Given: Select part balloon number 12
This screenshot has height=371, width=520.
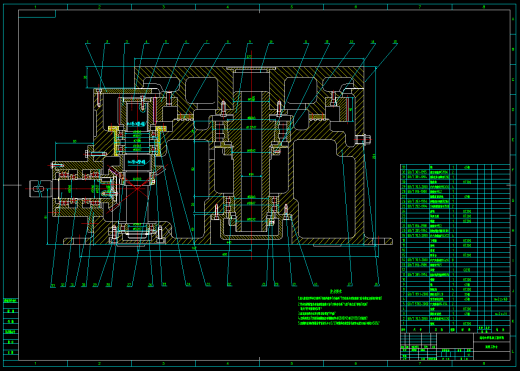Looking at the screenshot, I should [327, 42].
